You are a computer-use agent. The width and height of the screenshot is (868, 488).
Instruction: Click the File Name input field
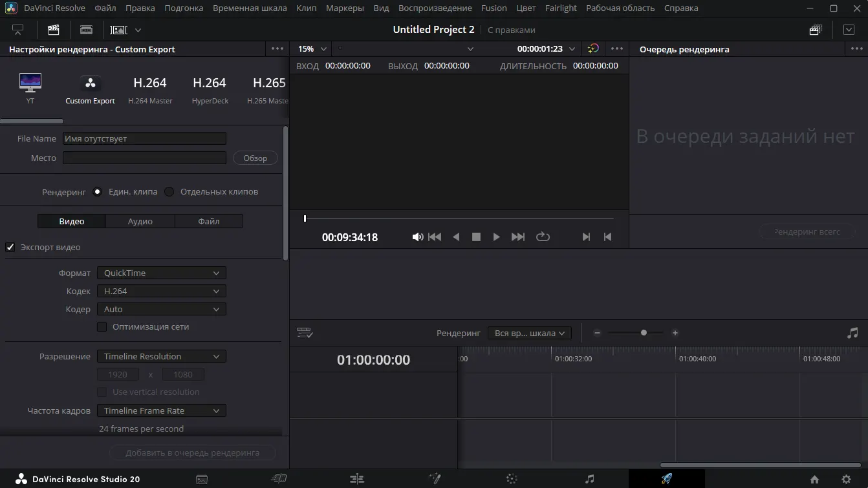click(x=144, y=139)
